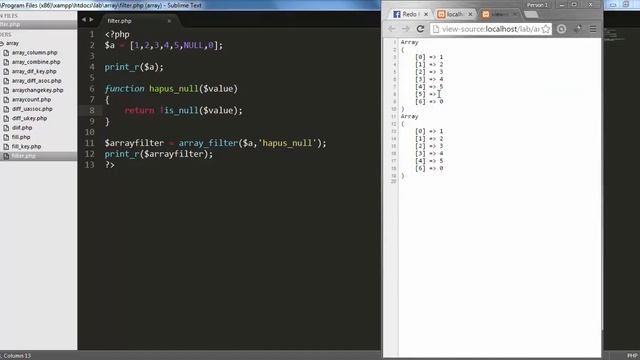Viewport: 640px width, 360px height.
Task: Go to previous tab with Sublime left arrow
Action: coord(84,20)
